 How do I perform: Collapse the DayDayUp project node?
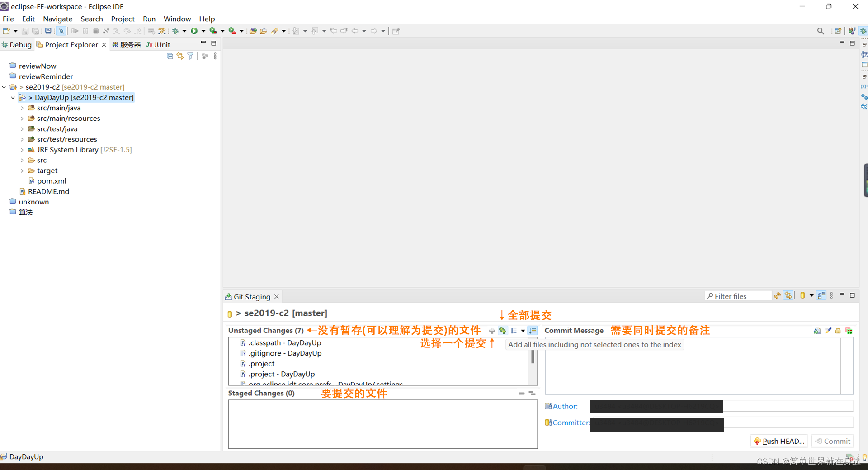(x=13, y=97)
